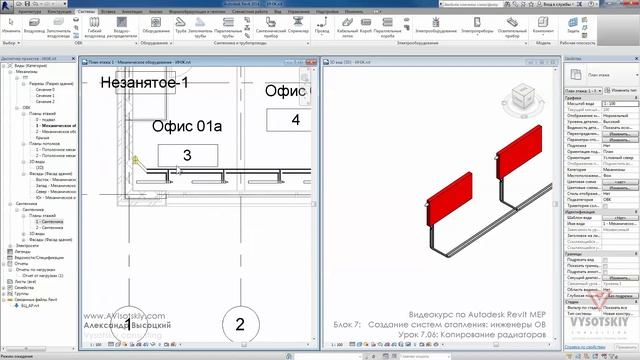Collapse the Планы этажей tree node

click(24, 113)
